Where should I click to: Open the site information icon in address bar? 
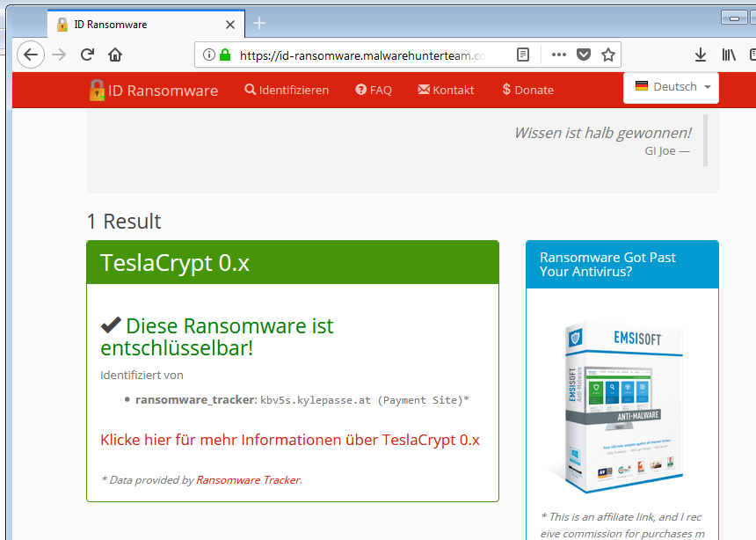coord(208,55)
